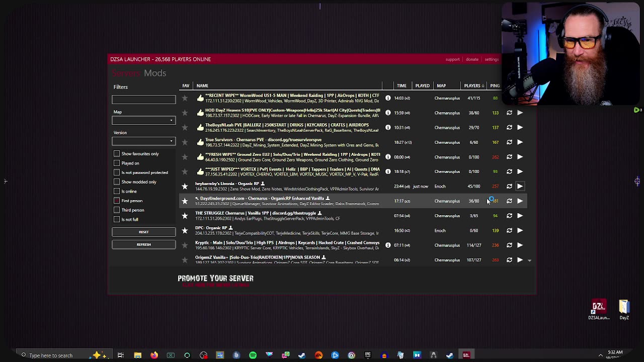Open File Explorer from the taskbar
The width and height of the screenshot is (644, 362).
(137, 355)
